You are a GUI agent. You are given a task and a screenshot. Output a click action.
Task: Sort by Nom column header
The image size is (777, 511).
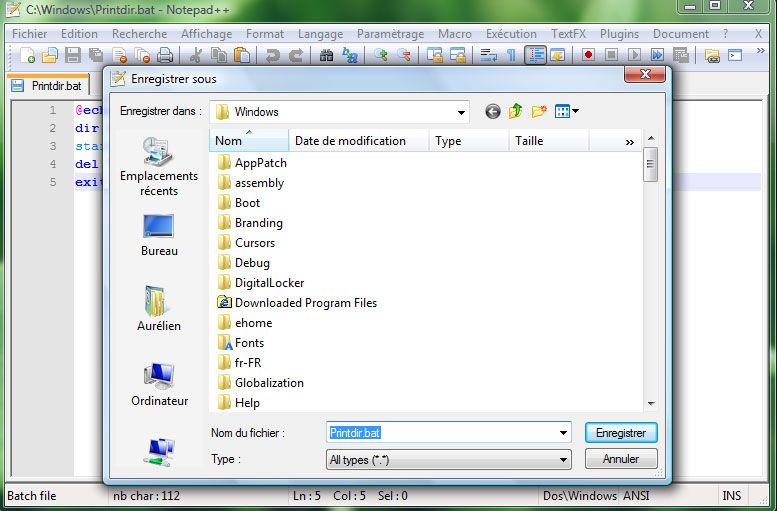pyautogui.click(x=249, y=141)
